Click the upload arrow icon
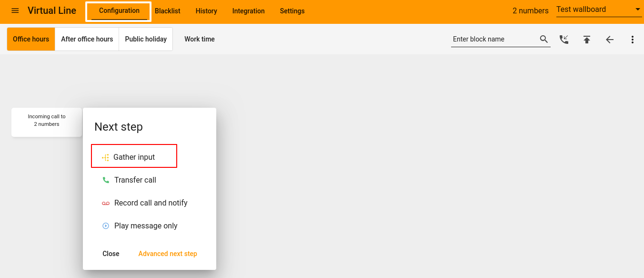This screenshot has height=278, width=644. pyautogui.click(x=587, y=40)
